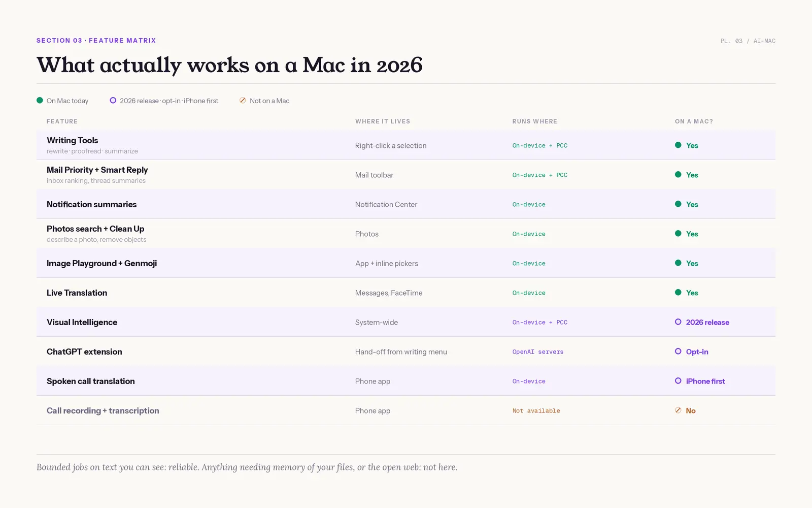Viewport: 812px width, 508px height.
Task: Click 'rewrite · proofread · summarize' subtitle
Action: point(92,151)
